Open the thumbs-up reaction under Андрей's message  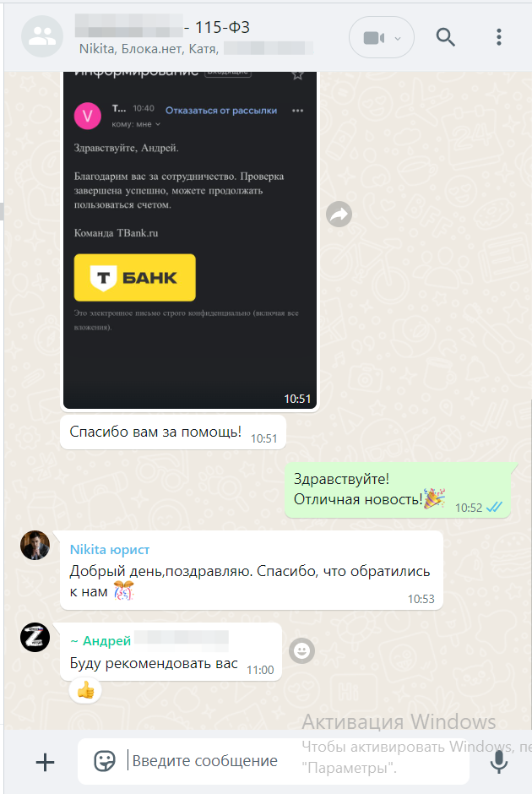(x=85, y=690)
